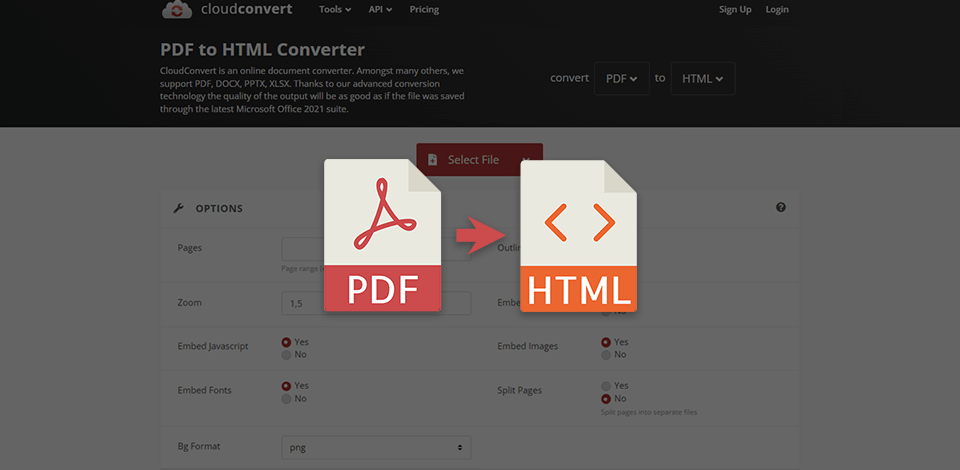Click the PDF to HTML Converter heading

pyautogui.click(x=262, y=50)
